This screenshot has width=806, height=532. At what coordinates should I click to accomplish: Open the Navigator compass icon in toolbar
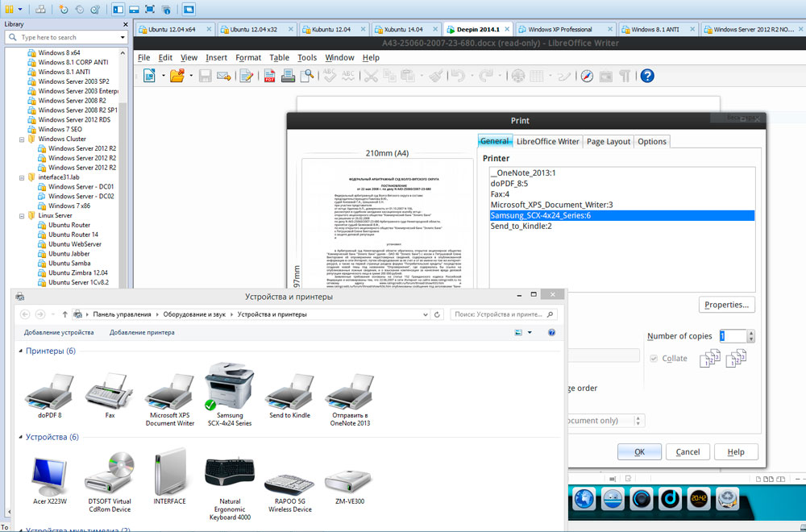586,76
